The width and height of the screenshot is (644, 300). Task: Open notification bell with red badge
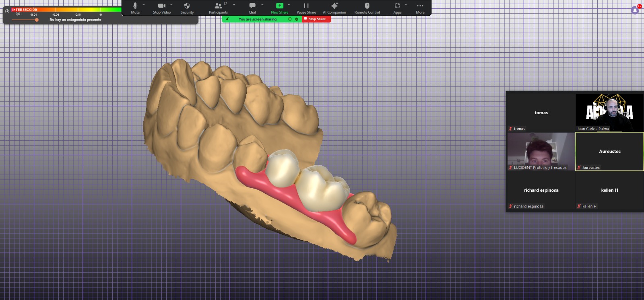point(636,10)
